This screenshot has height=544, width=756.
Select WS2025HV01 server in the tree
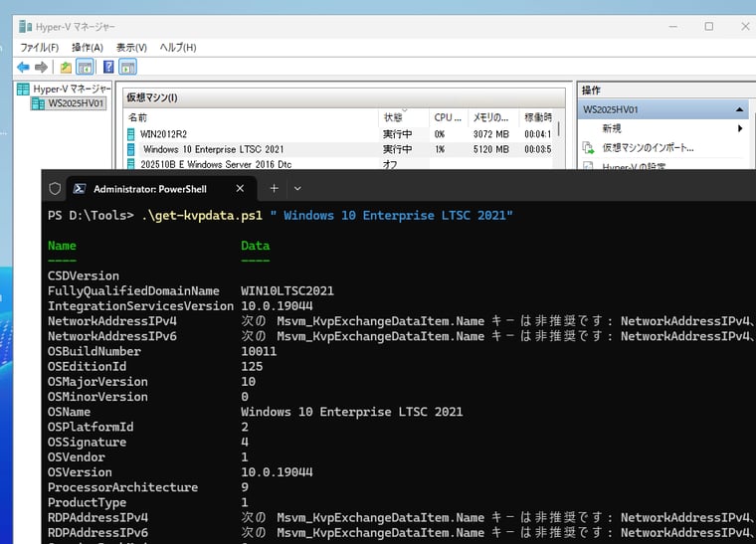pos(75,103)
